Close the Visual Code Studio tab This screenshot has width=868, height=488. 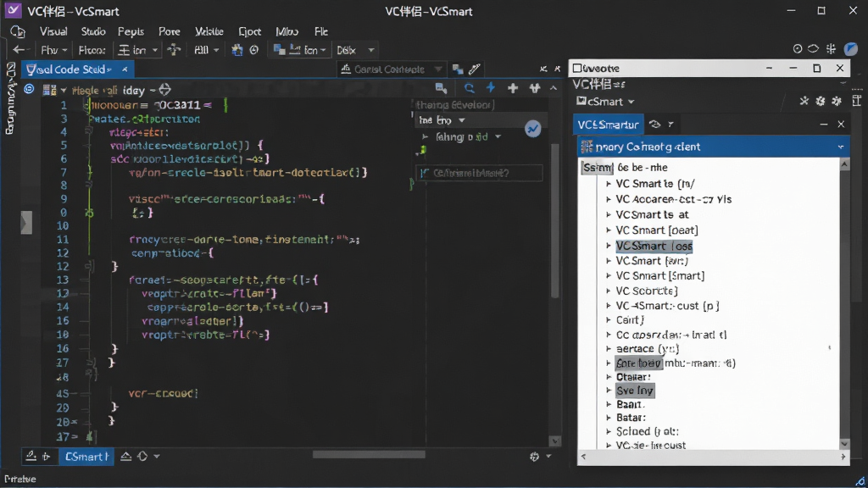pos(125,69)
